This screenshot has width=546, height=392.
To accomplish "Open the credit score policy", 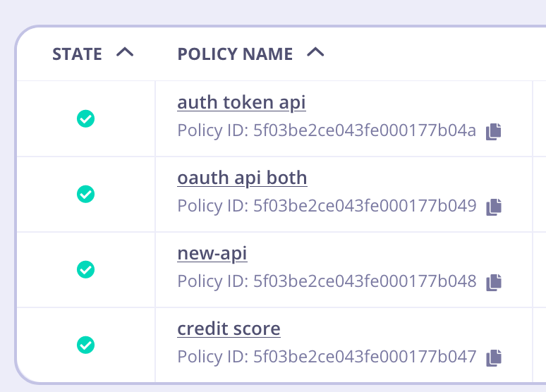I will 229,329.
